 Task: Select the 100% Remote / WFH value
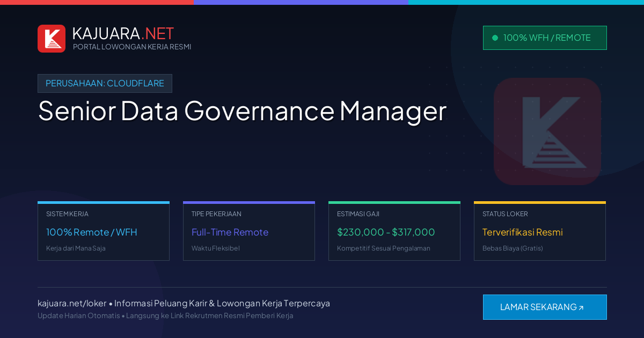pos(92,232)
